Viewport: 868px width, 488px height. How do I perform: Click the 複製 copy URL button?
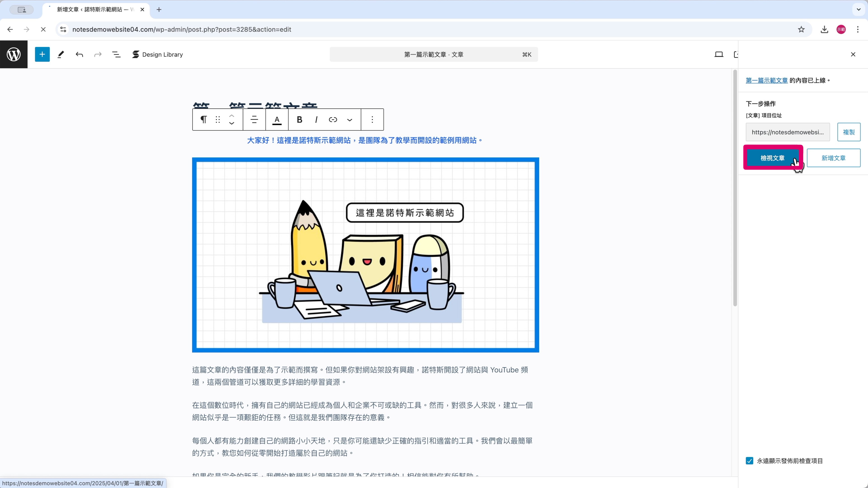coord(849,132)
